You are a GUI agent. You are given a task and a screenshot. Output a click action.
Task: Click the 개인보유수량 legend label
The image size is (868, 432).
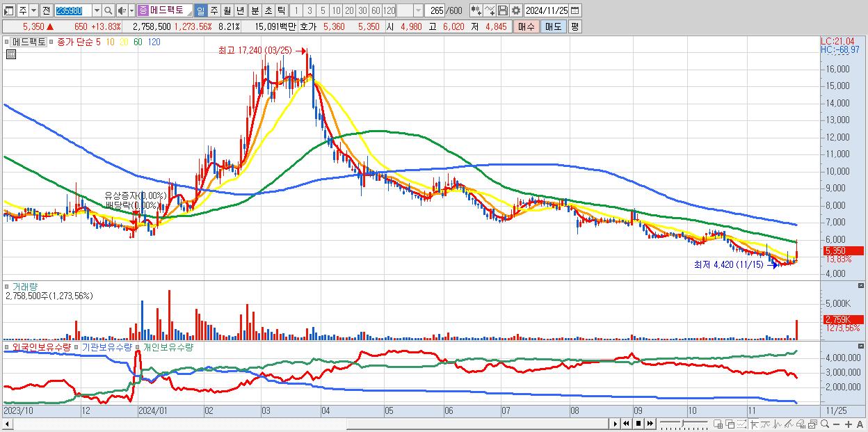[168, 346]
